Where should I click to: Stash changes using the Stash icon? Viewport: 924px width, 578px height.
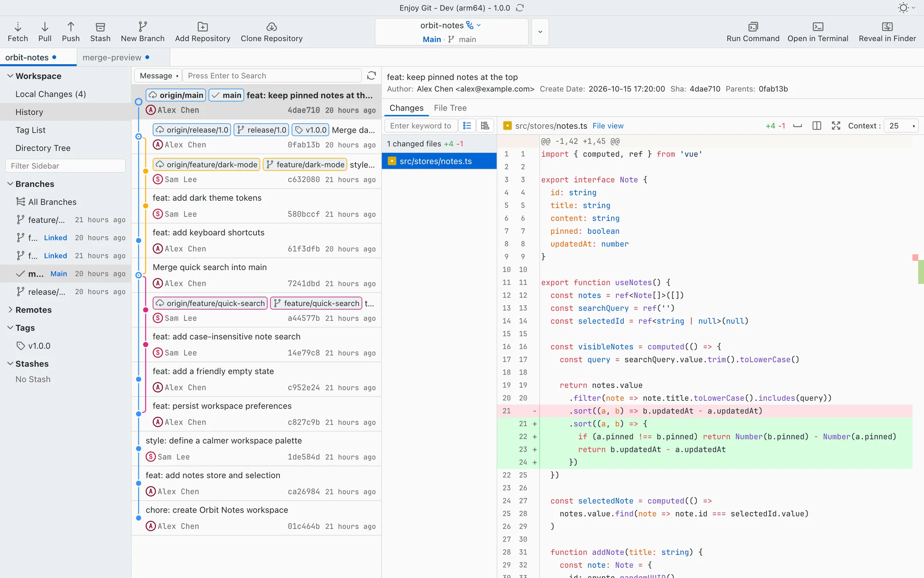click(x=100, y=32)
